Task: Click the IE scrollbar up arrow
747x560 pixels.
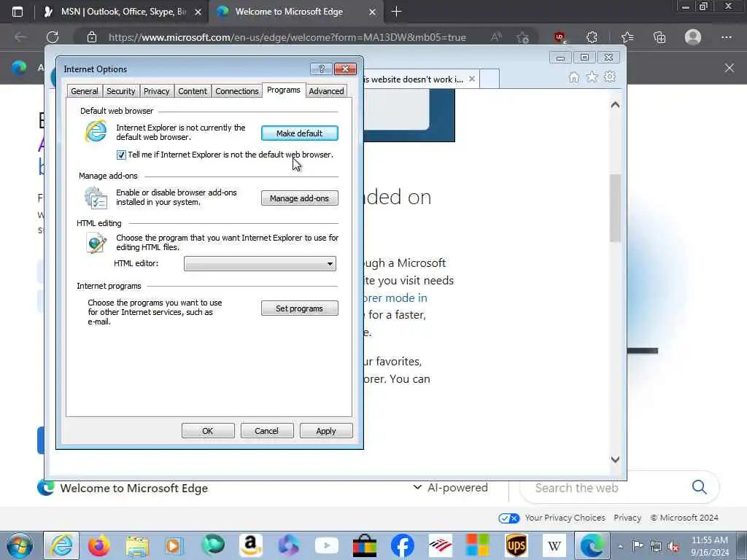Action: [615, 105]
